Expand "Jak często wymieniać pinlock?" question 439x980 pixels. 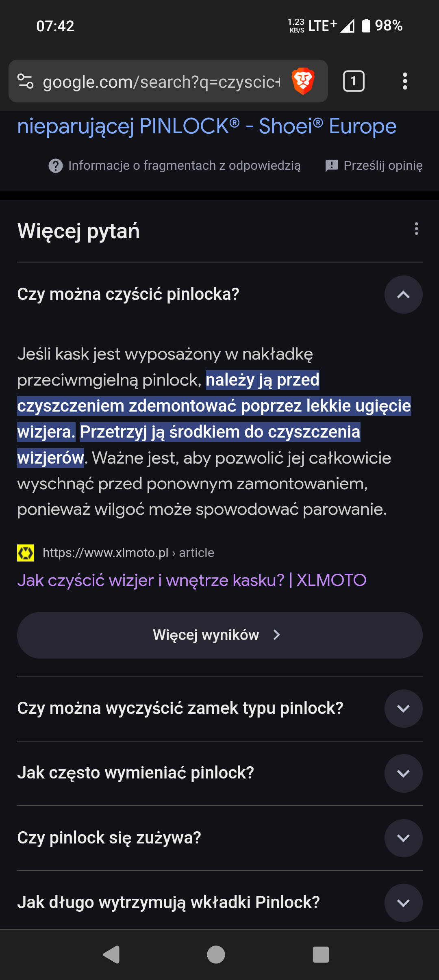coord(403,773)
